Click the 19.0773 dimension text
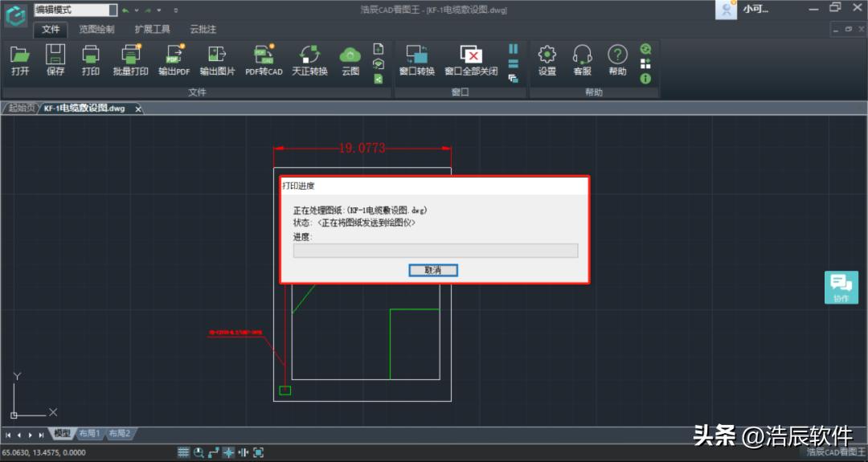This screenshot has width=868, height=462. click(362, 148)
